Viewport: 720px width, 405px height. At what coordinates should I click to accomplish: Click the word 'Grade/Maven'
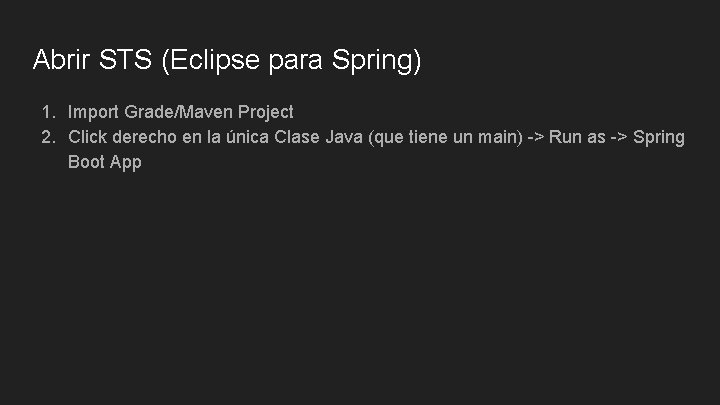[x=179, y=112]
